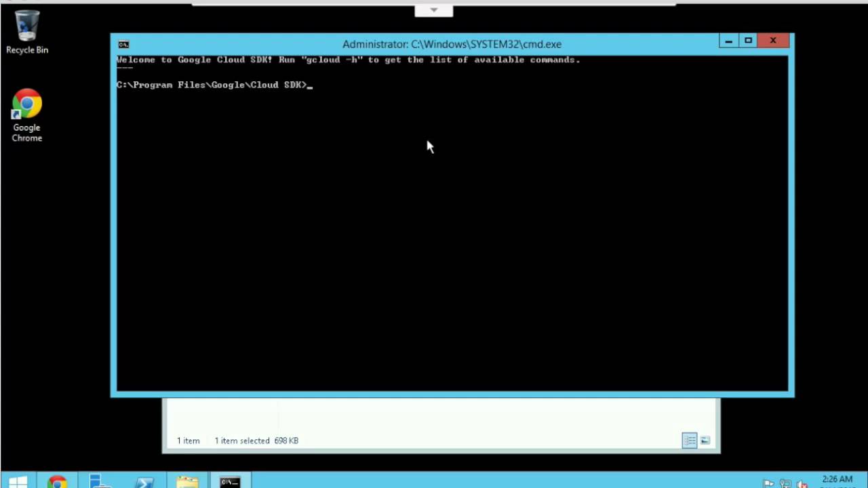868x488 pixels.
Task: Click the cmd.exe window title text
Action: click(452, 44)
